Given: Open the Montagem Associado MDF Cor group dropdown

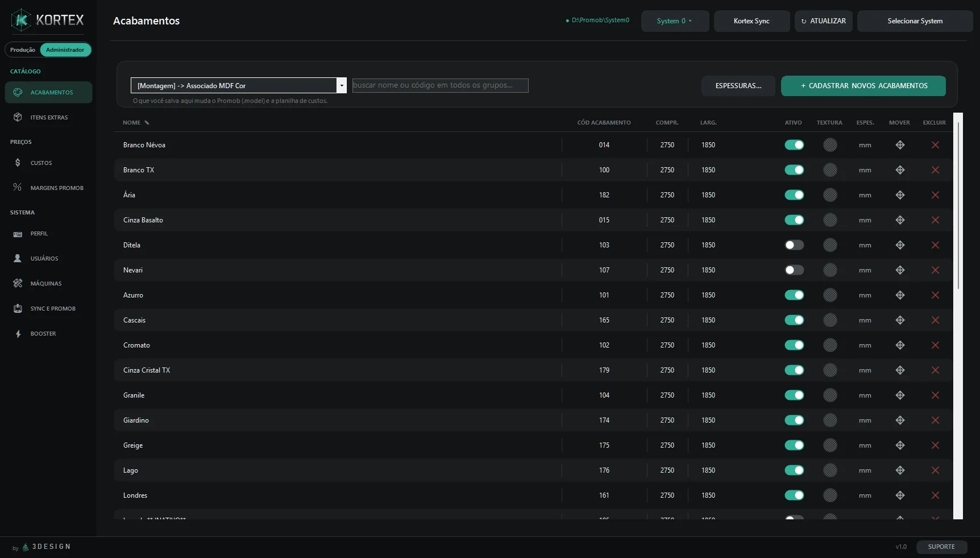Looking at the screenshot, I should coord(239,85).
